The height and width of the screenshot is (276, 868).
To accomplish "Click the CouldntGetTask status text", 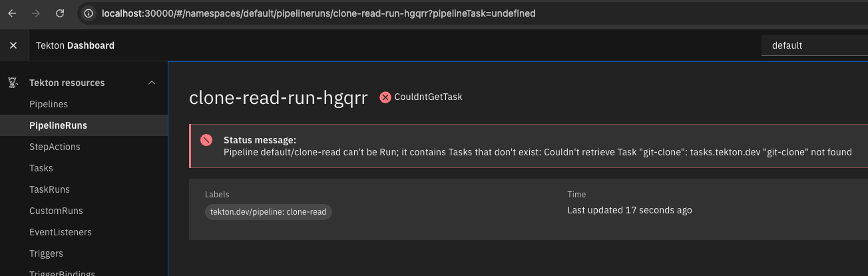I will tap(428, 97).
